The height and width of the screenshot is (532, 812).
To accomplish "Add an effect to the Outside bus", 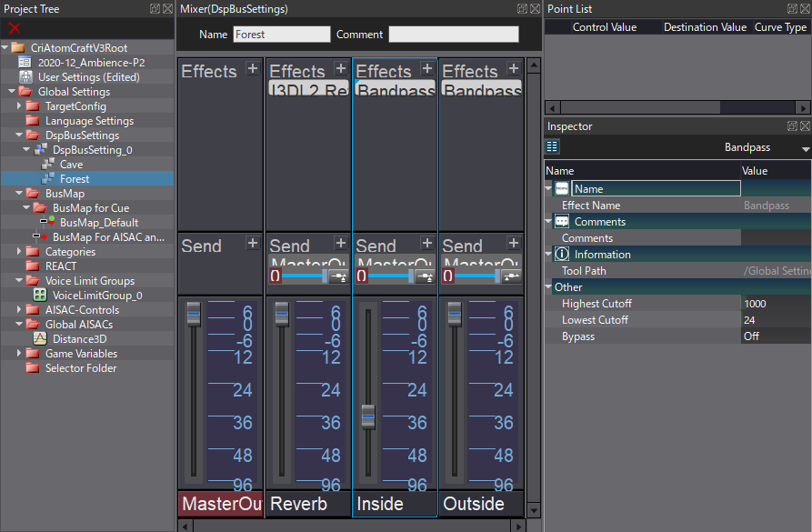I will [x=514, y=68].
